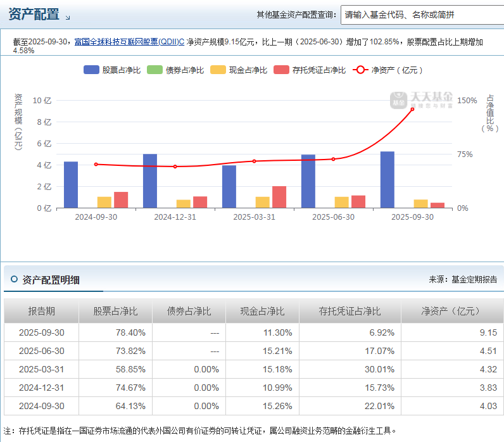504x442 pixels.
Task: Toggle 债券占净比 legend series
Action: (175, 70)
